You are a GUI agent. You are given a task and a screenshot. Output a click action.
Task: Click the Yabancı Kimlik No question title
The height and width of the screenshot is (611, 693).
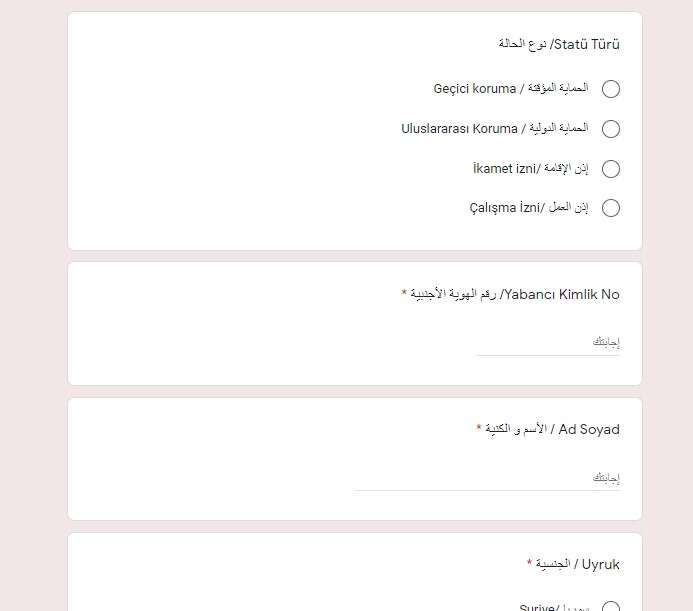pyautogui.click(x=514, y=294)
